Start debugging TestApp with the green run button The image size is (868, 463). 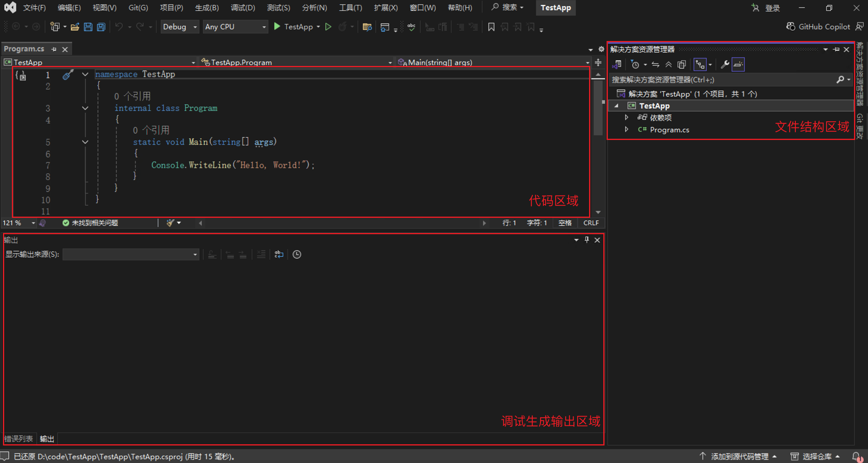tap(277, 27)
